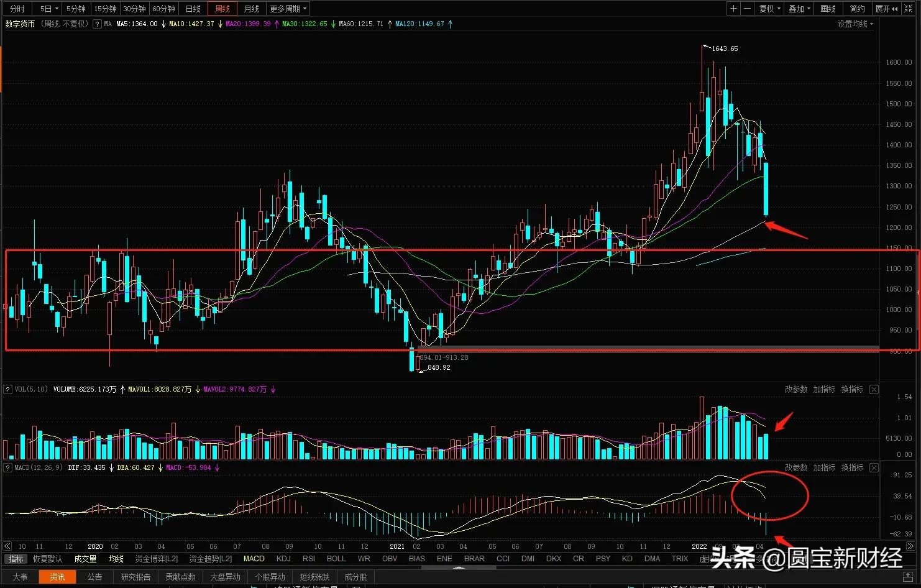The image size is (921, 588).
Task: Click the panel restore icon beside the news tabs
Action: coord(909,577)
